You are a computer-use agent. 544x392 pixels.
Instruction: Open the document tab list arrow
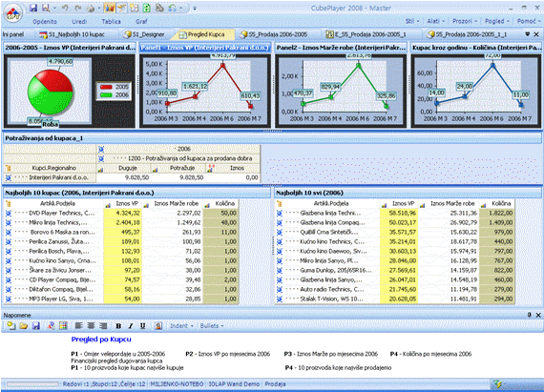point(528,34)
